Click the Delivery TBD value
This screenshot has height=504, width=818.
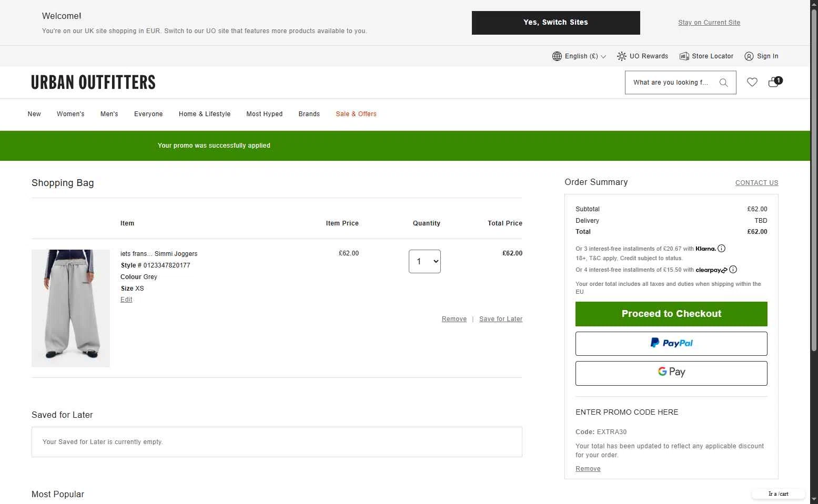click(761, 221)
